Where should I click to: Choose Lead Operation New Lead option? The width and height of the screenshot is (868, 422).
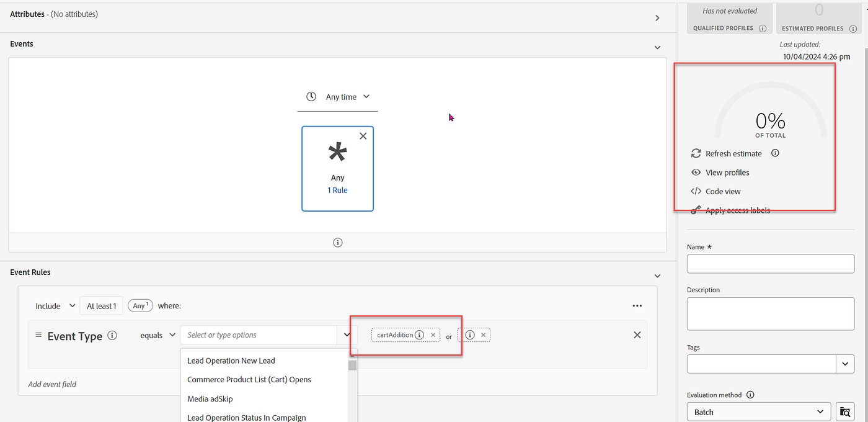tap(265, 361)
